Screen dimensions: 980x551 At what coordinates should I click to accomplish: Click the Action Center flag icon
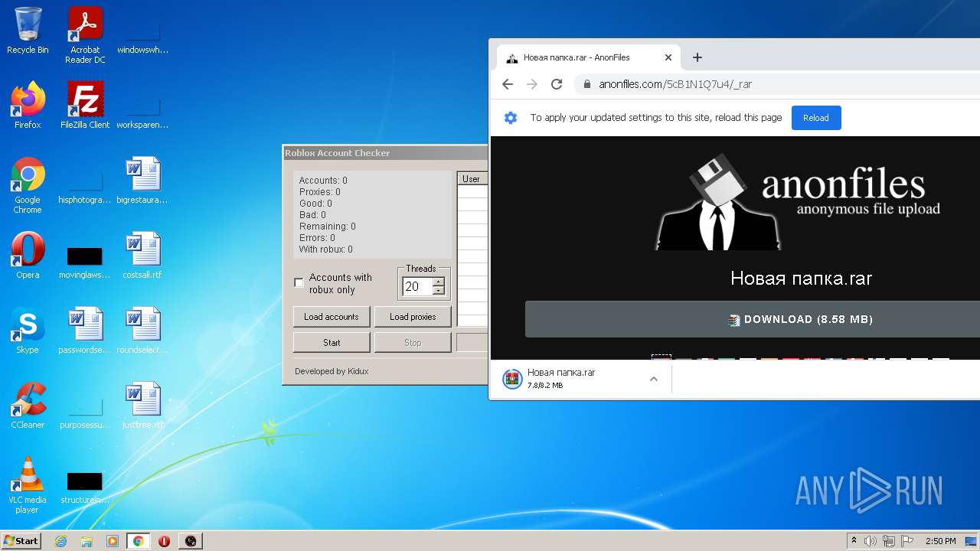click(x=907, y=541)
